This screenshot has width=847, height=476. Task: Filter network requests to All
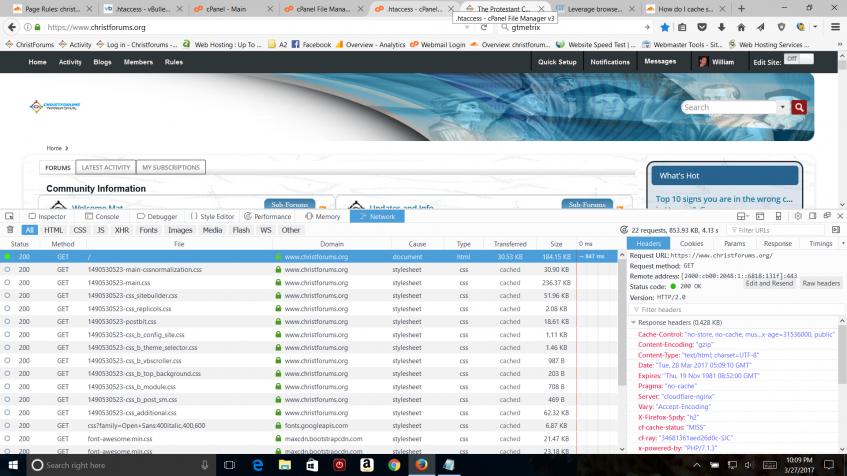[29, 230]
